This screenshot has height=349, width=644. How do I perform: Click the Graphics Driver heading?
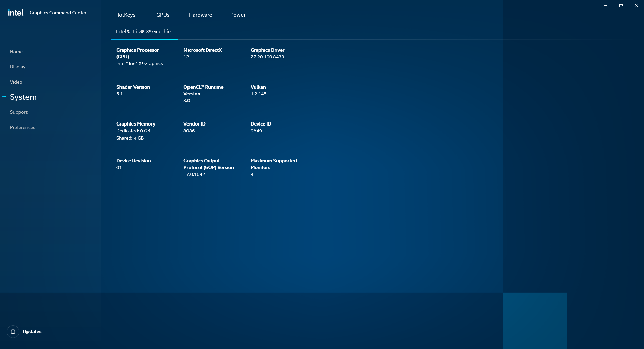(267, 50)
